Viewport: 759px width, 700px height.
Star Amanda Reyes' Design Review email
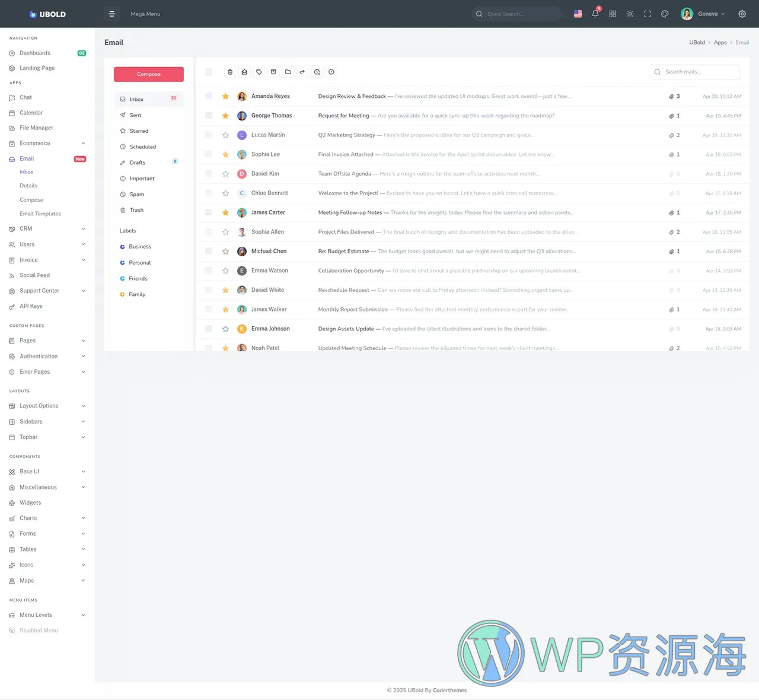pyautogui.click(x=225, y=96)
